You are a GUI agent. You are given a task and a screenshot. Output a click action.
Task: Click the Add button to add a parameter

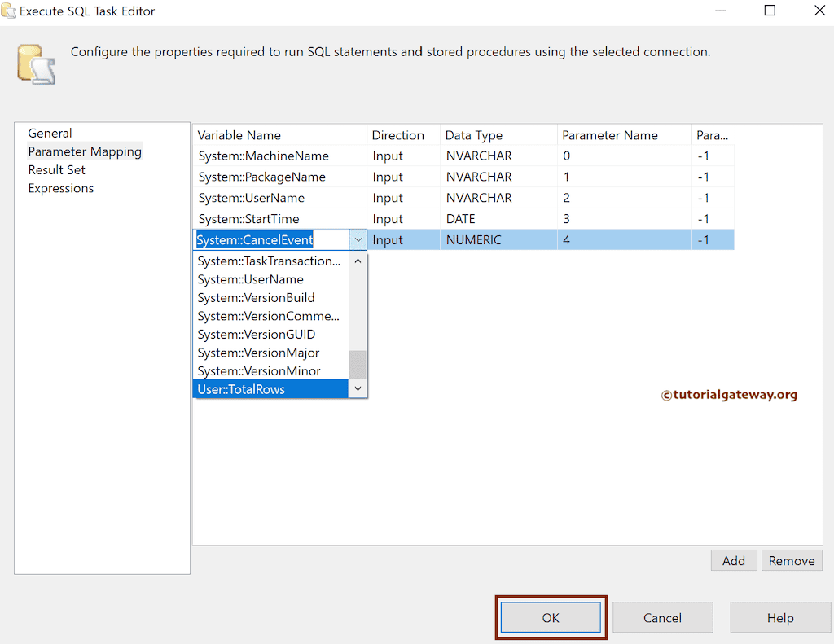point(733,560)
